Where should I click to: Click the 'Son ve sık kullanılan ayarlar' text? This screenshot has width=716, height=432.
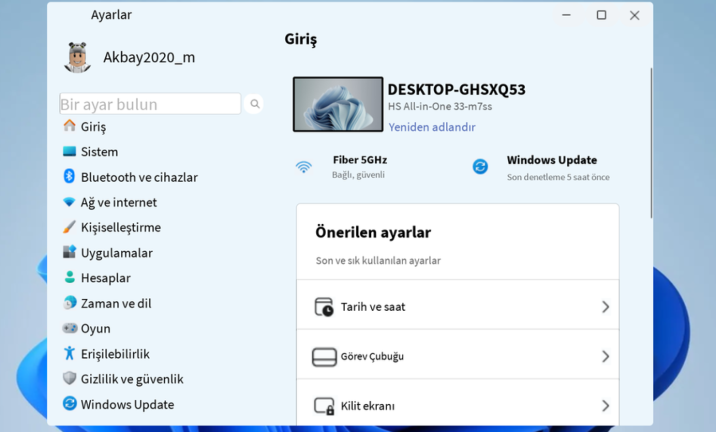coord(378,261)
